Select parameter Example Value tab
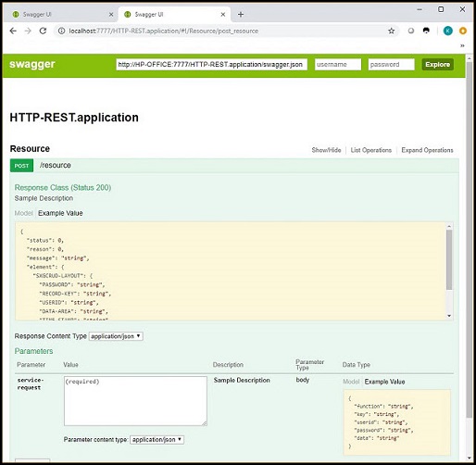476x465 pixels. (x=384, y=382)
